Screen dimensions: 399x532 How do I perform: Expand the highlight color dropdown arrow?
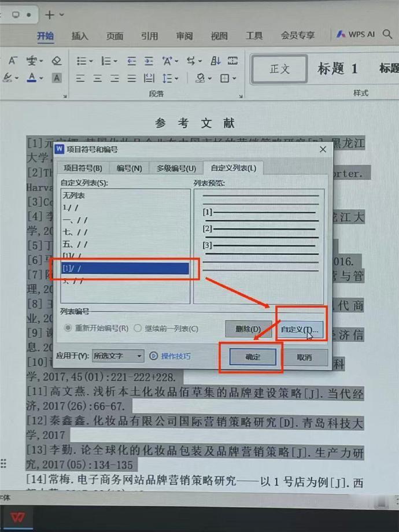(16, 79)
